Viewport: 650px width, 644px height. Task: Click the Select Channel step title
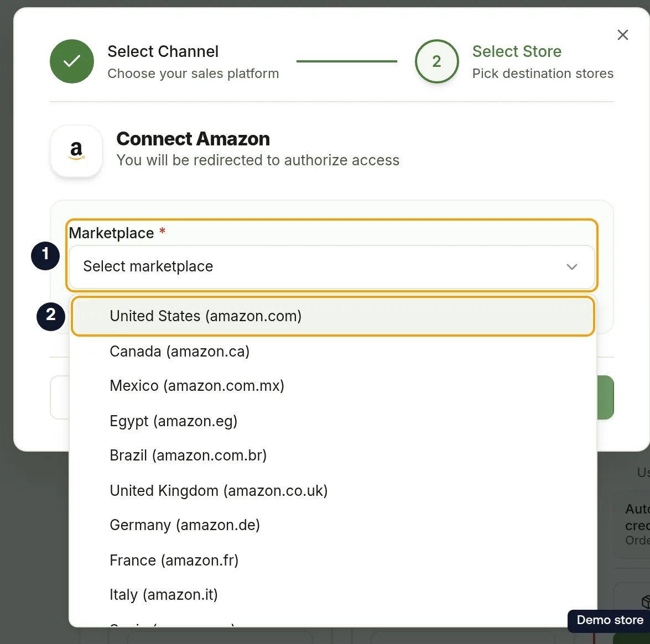point(163,51)
